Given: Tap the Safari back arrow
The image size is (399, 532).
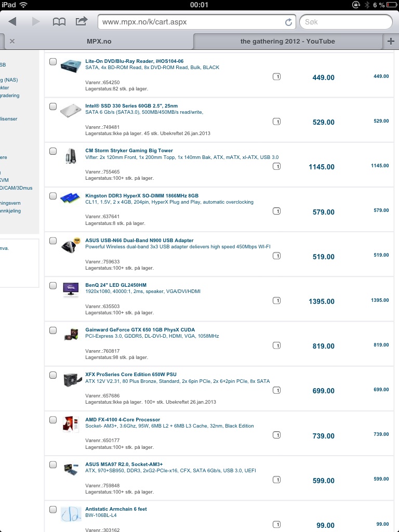Looking at the screenshot, I should (x=12, y=22).
